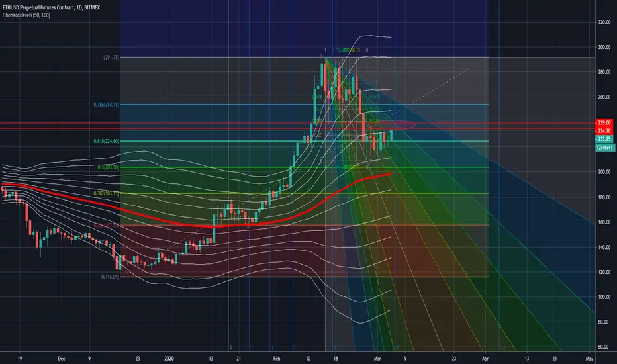This screenshot has width=617, height=364.
Task: Select the 2020 label on the time axis
Action: point(169,359)
